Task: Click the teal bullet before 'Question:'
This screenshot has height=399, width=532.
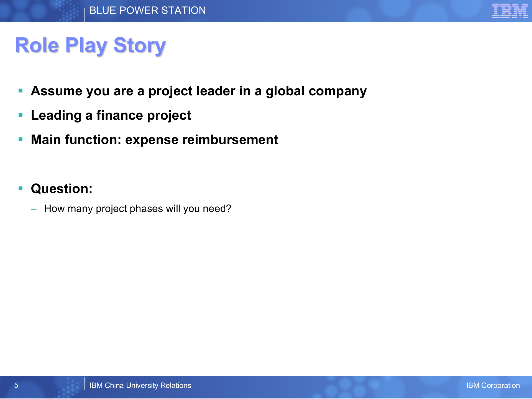Action: [x=21, y=188]
